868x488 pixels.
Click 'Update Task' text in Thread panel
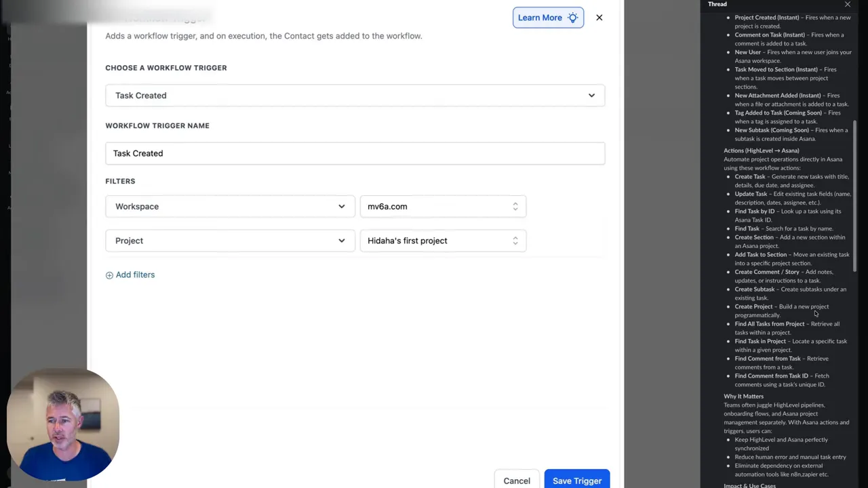[x=751, y=194]
